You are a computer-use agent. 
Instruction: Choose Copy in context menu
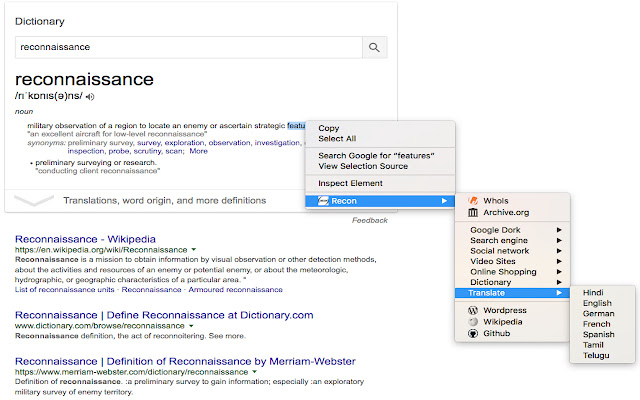click(380, 128)
